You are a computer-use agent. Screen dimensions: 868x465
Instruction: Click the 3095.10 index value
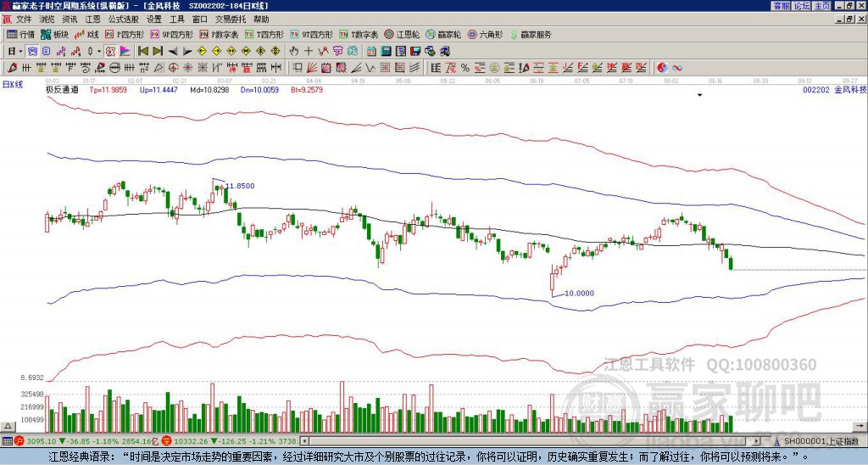point(42,441)
